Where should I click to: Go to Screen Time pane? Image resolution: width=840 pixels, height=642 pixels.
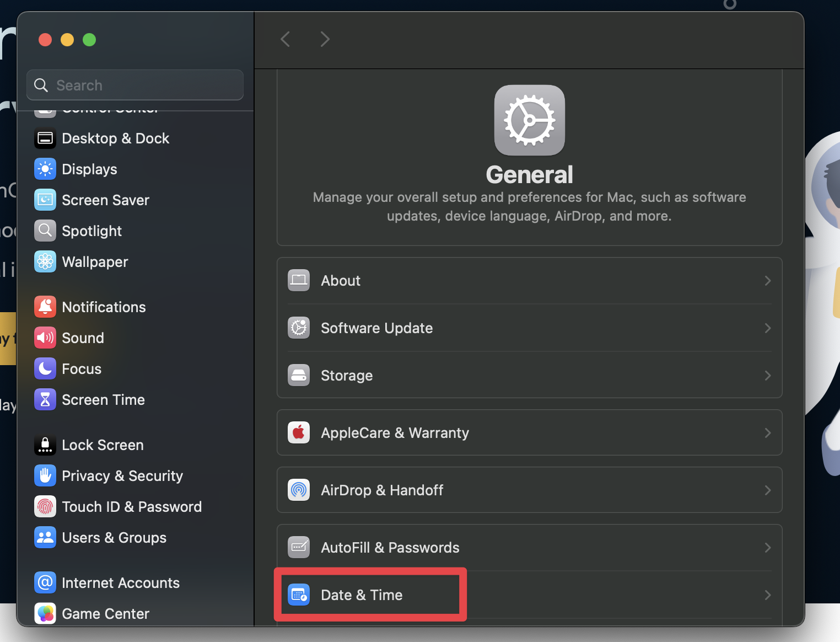coord(103,400)
